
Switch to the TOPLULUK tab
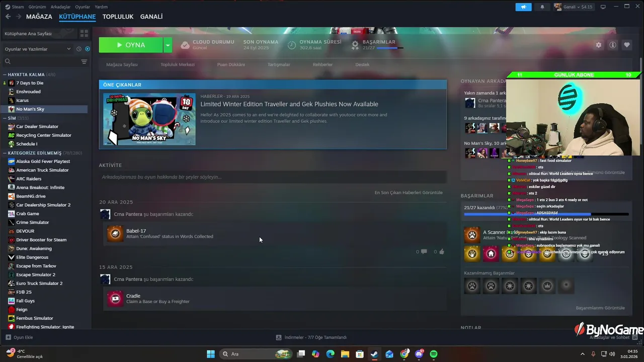118,17
